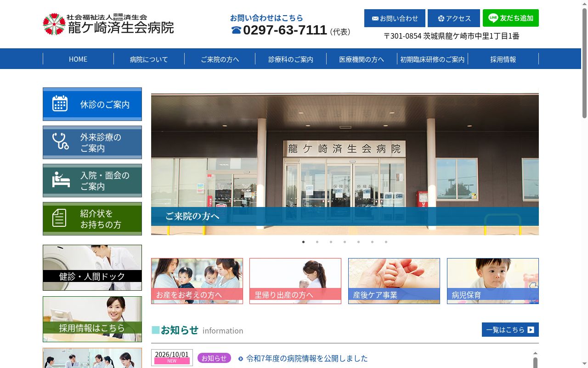
Task: Click the flower icon in アクセス button
Action: [x=441, y=18]
